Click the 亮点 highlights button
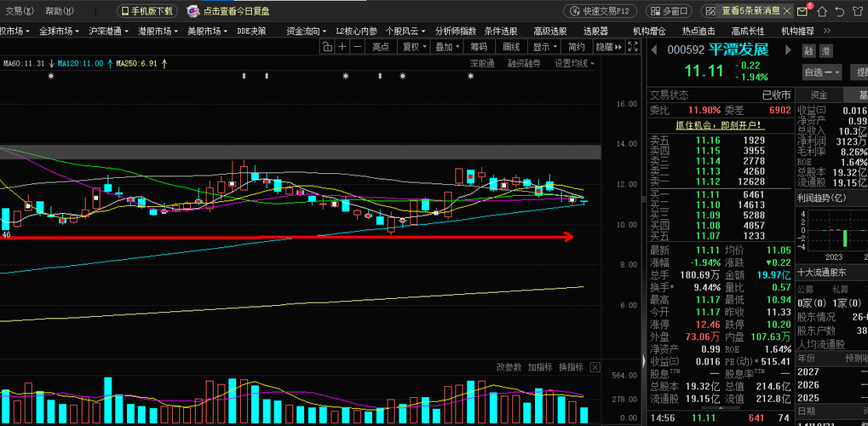The image size is (868, 426). 381,47
